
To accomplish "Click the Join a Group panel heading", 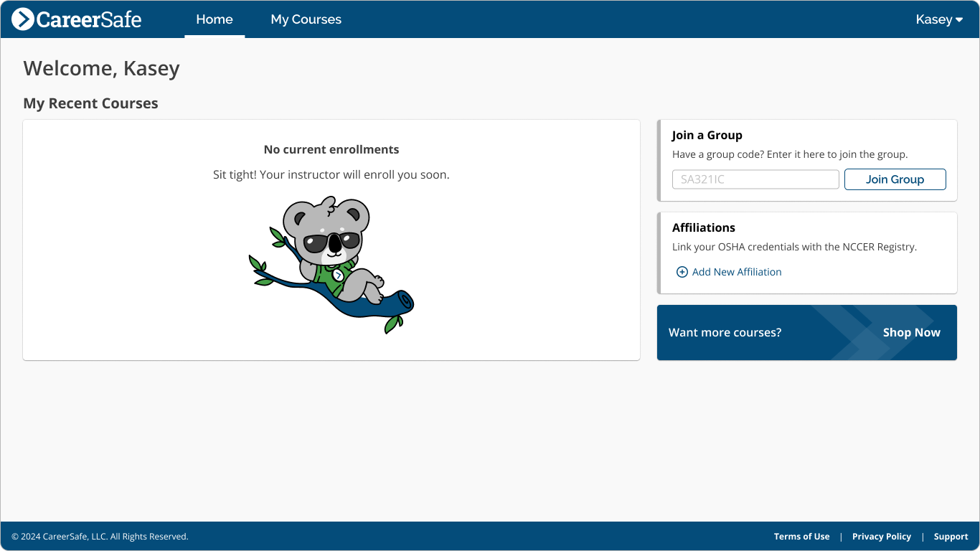I will (x=707, y=135).
